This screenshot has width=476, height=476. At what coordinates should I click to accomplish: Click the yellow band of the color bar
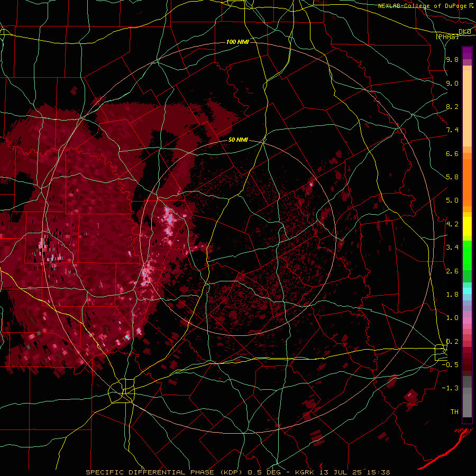(467, 226)
